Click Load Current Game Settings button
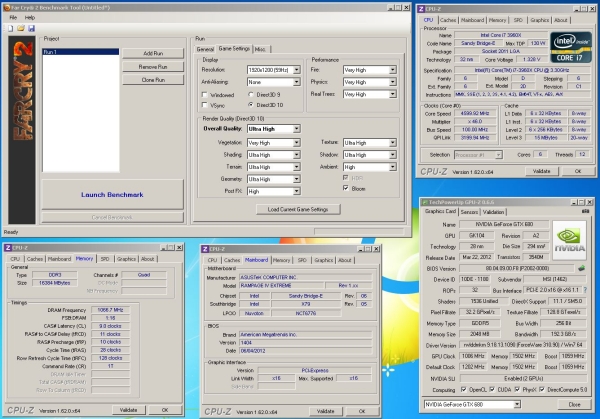This screenshot has height=419, width=600. pyautogui.click(x=298, y=210)
